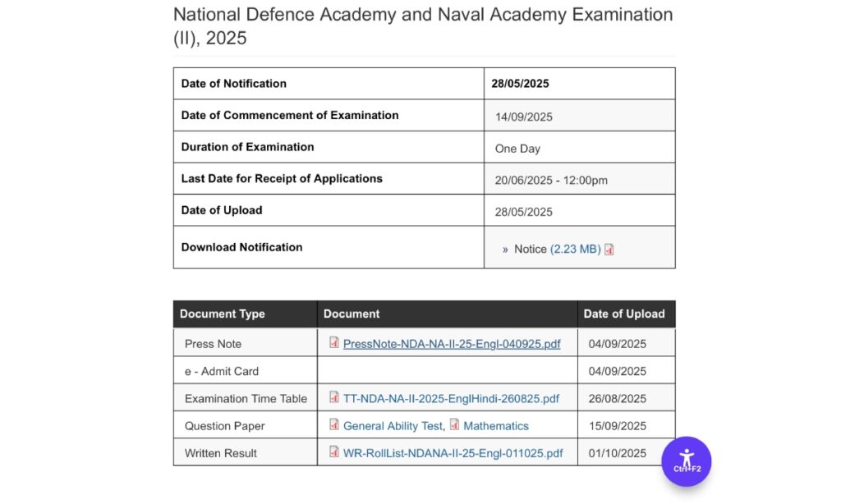Click the Last Date for Receipt row

282,178
